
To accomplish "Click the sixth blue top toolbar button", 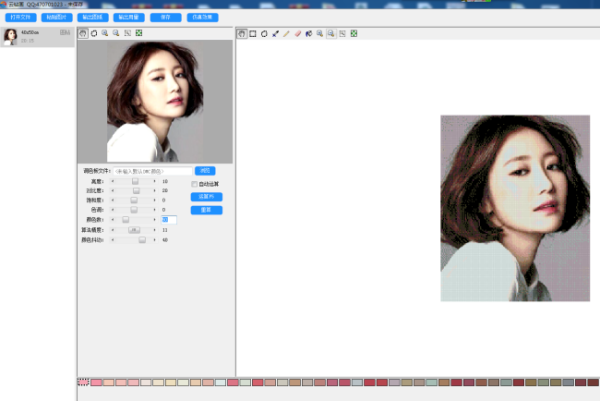I will [x=202, y=18].
